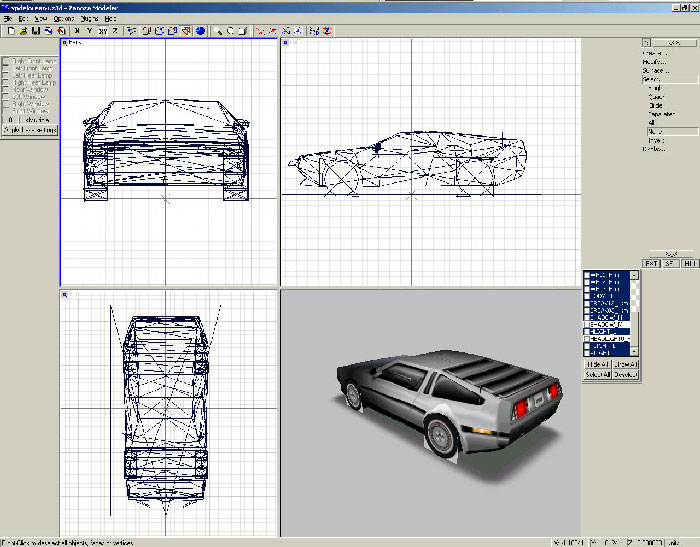Click the Export icon with red arrow
The height and width of the screenshot is (547, 700).
(x=61, y=31)
